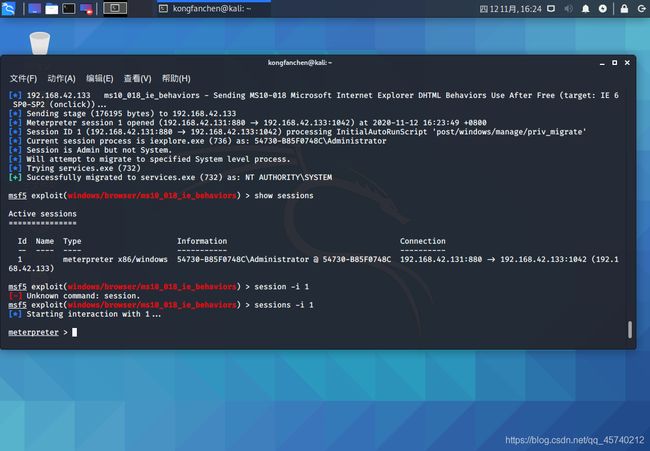650x451 pixels.
Task: Open the 动作(A) menu
Action: (61, 78)
